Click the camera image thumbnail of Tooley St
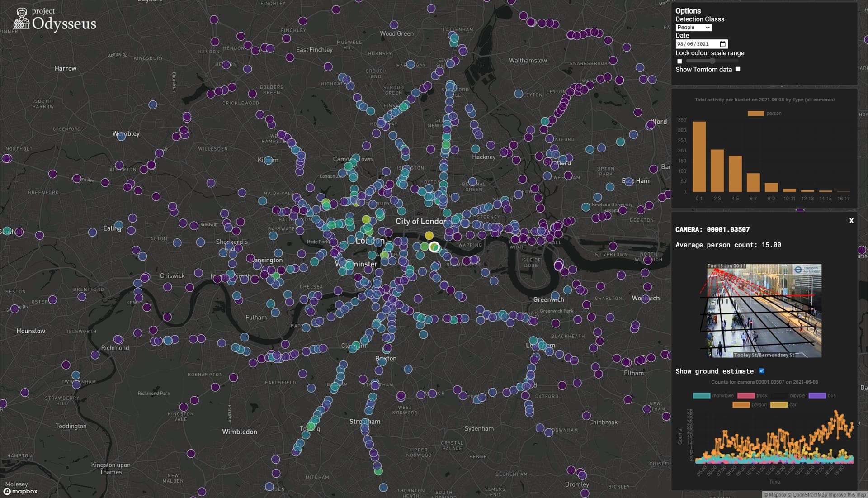 (x=764, y=311)
